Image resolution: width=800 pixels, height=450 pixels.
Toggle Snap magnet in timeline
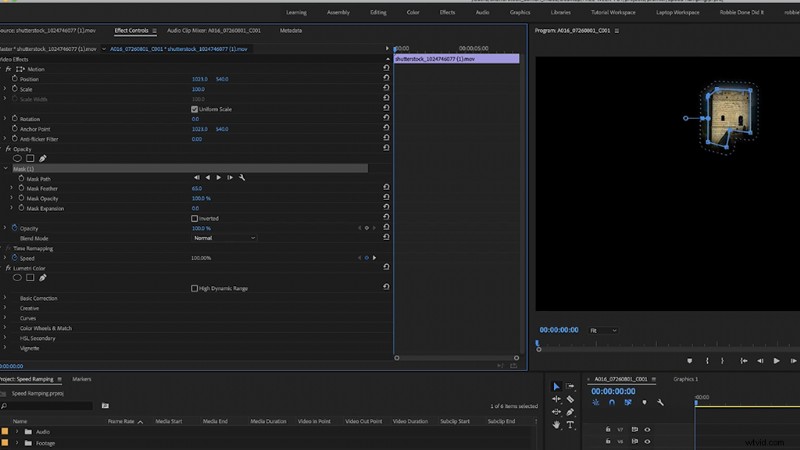click(x=612, y=403)
